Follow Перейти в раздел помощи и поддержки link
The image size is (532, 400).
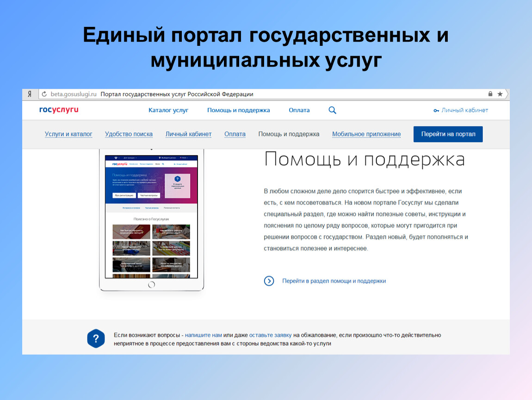[x=334, y=281]
